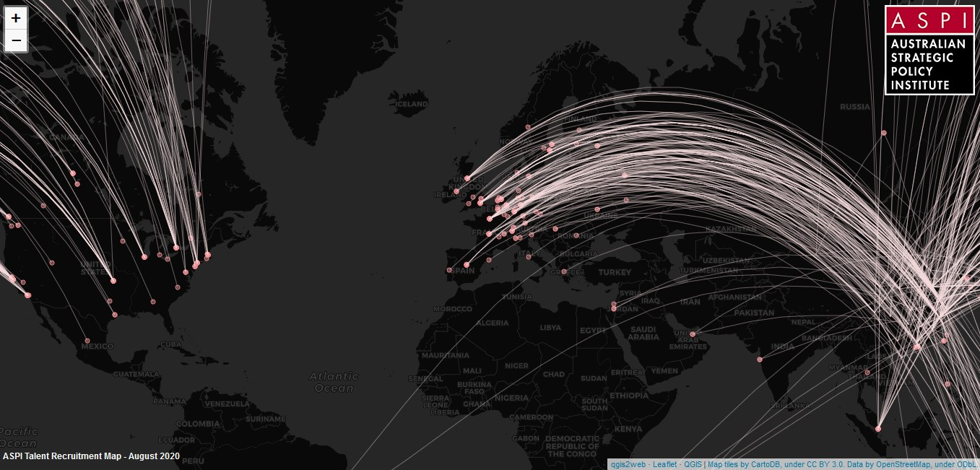
Task: Select the marker in Mexico
Action: click(x=87, y=341)
